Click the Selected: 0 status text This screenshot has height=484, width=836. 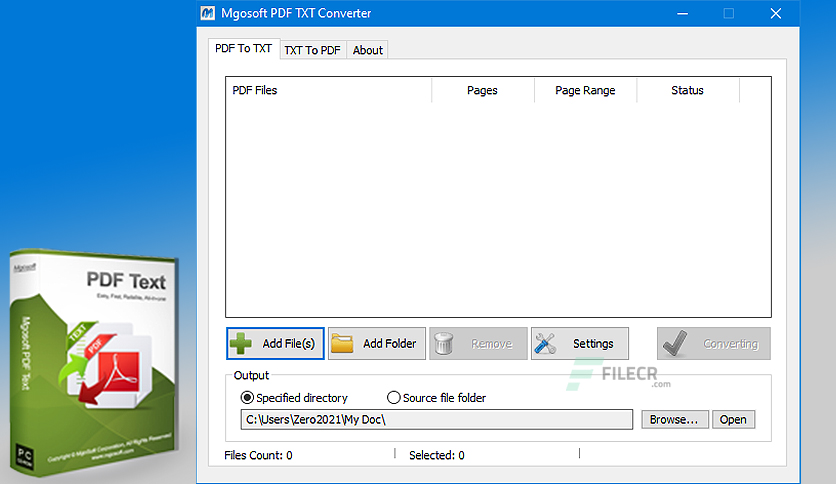coord(437,455)
